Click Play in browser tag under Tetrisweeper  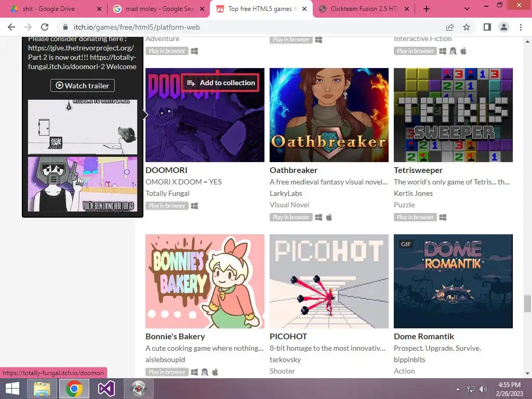[x=415, y=217]
